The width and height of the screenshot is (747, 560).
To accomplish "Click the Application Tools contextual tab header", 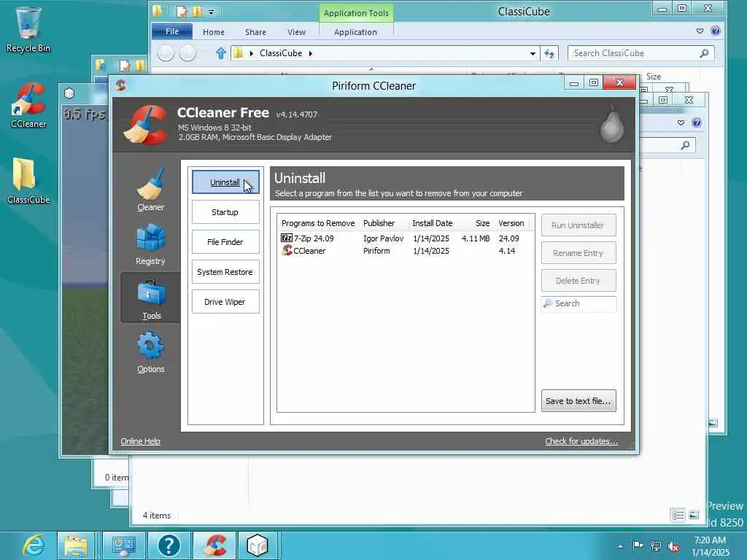I will [356, 13].
